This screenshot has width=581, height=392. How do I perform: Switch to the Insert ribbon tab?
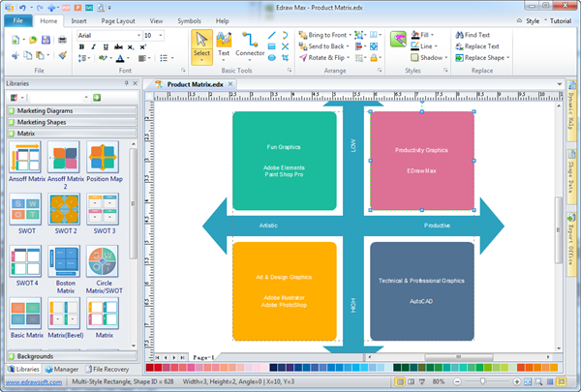click(78, 21)
